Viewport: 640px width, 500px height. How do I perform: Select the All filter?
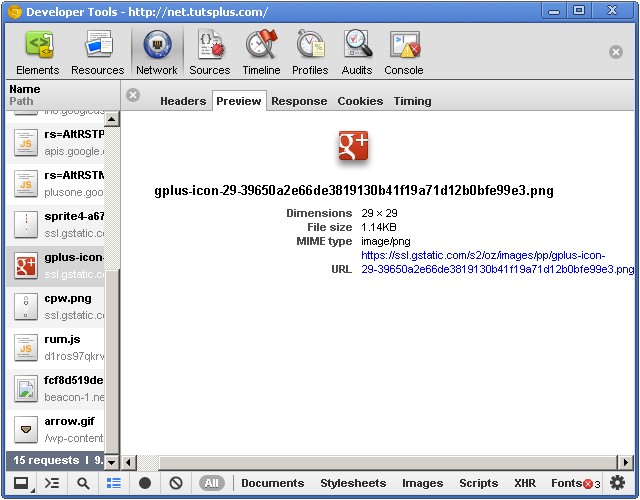click(211, 483)
